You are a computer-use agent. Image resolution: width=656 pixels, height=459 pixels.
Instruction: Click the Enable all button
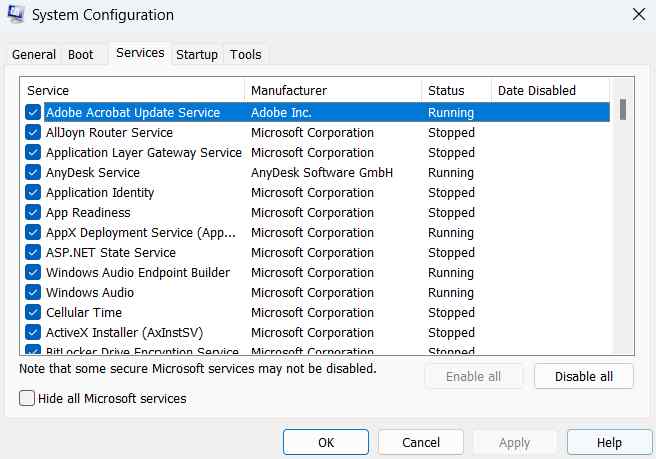pos(473,377)
